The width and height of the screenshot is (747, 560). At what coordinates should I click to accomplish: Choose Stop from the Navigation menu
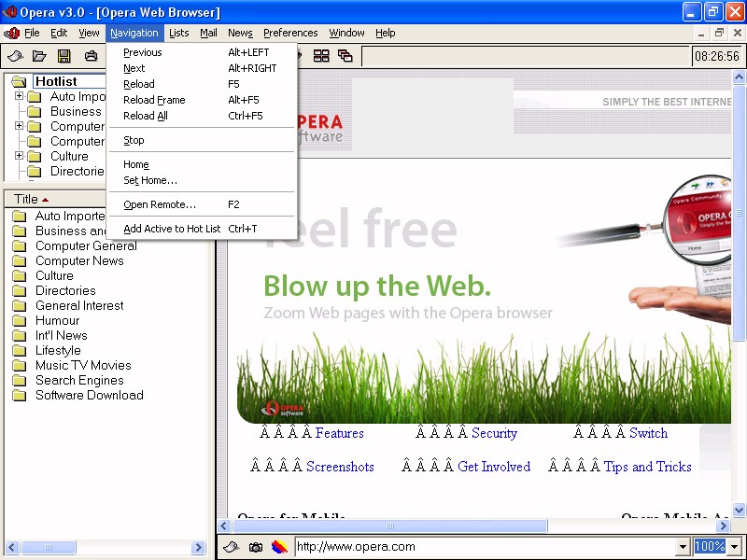(203, 140)
